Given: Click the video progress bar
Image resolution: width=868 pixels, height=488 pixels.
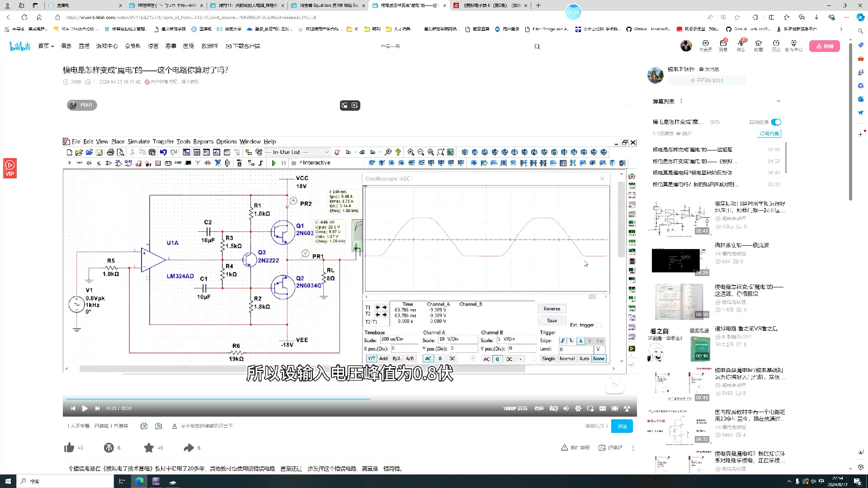Looking at the screenshot, I should coord(349,399).
